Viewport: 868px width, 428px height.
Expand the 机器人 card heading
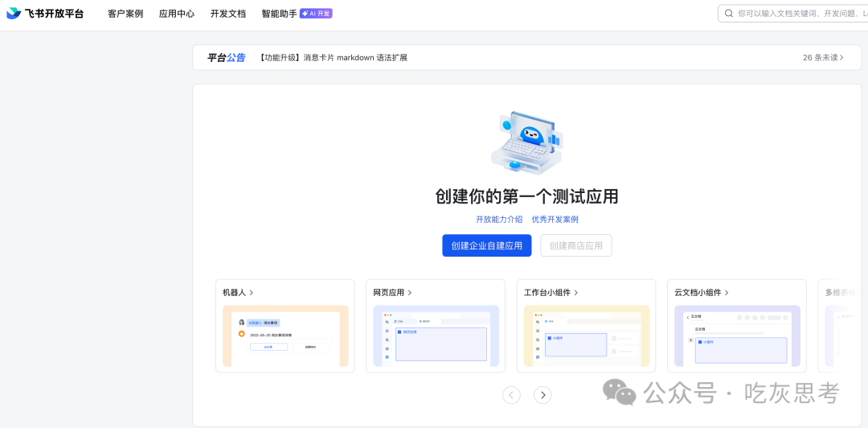coord(238,292)
